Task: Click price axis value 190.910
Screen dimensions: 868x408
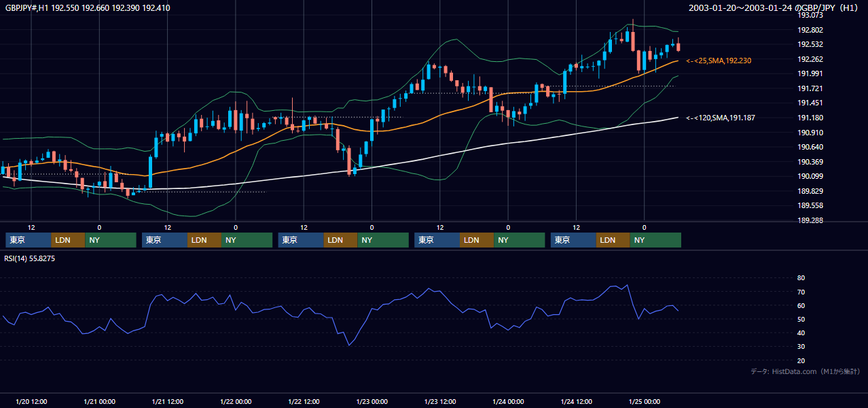Action: click(x=810, y=133)
